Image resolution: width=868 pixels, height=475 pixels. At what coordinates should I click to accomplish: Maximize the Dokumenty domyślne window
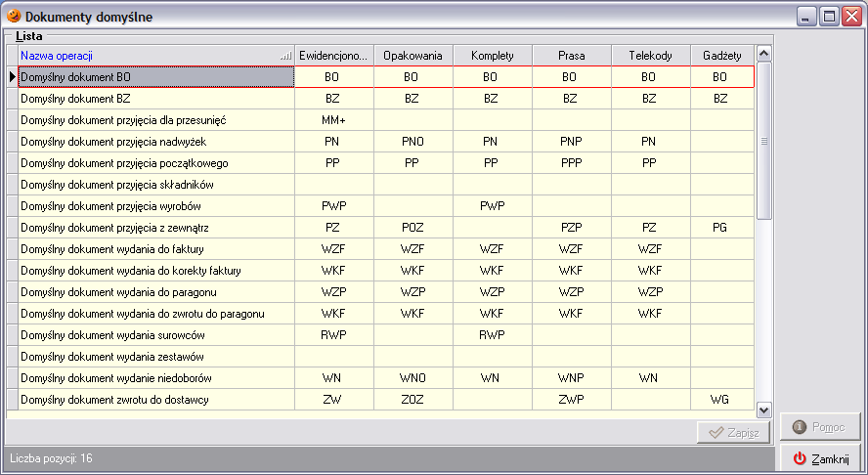829,17
